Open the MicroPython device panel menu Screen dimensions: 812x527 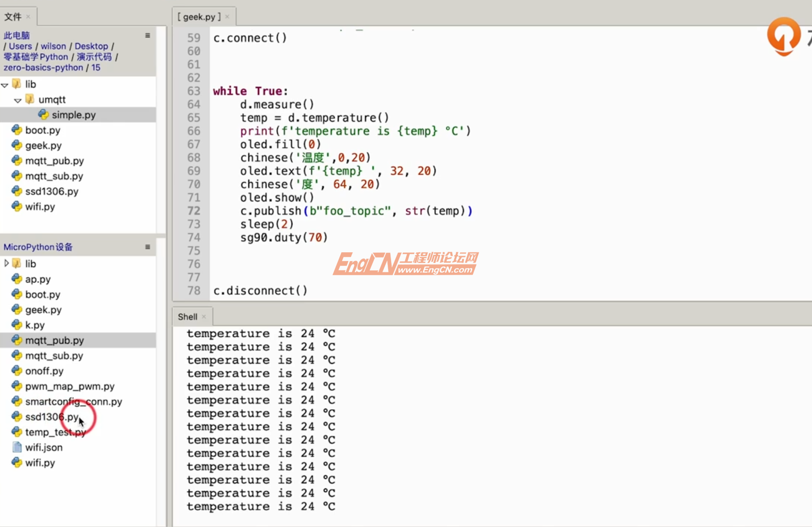(147, 247)
